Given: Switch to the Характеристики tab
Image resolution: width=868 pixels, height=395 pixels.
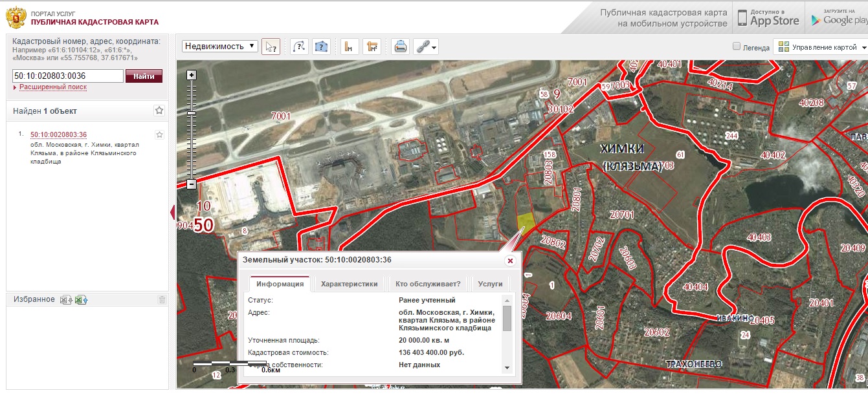Looking at the screenshot, I should pos(349,284).
